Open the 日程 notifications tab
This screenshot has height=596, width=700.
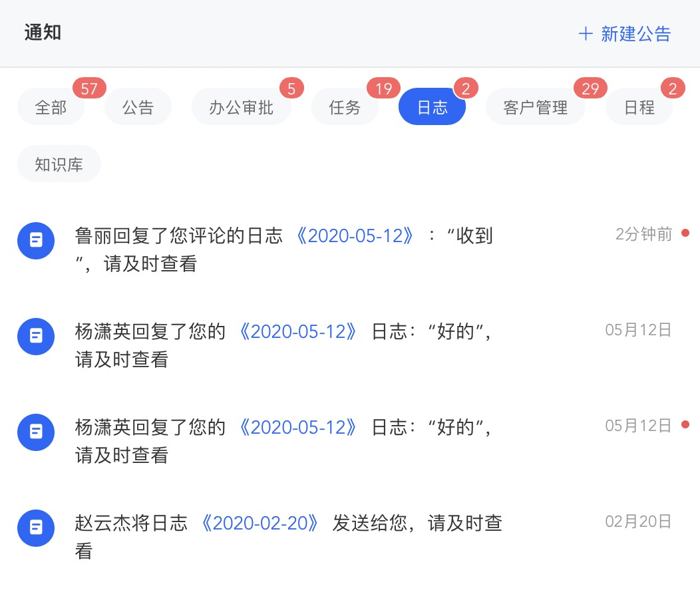click(639, 107)
